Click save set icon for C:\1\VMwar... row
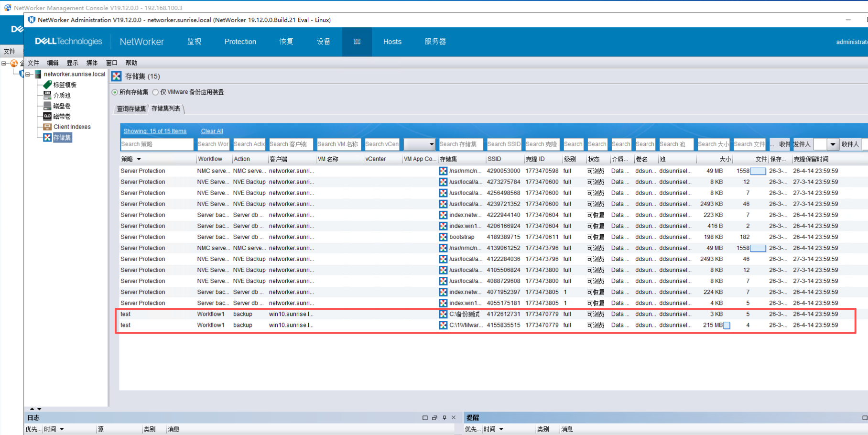 [x=443, y=325]
